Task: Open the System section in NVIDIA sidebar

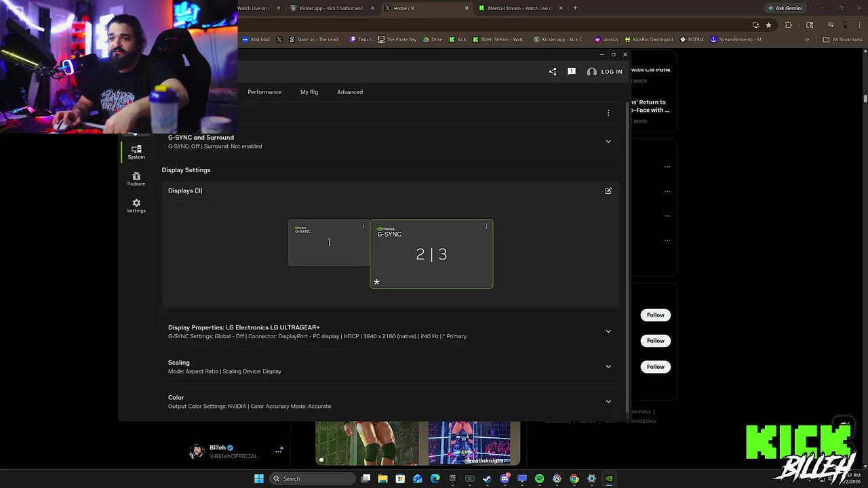Action: (136, 152)
